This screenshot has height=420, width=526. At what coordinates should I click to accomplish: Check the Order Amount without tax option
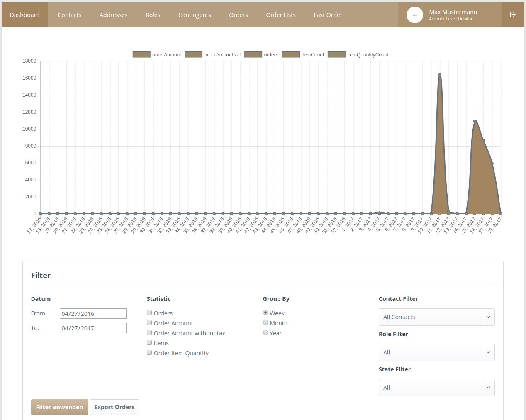click(149, 333)
